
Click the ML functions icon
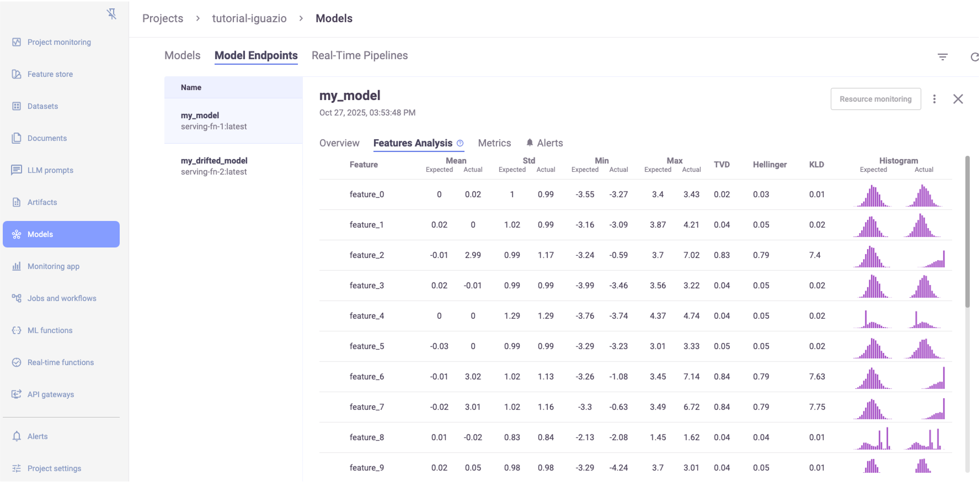(x=16, y=330)
